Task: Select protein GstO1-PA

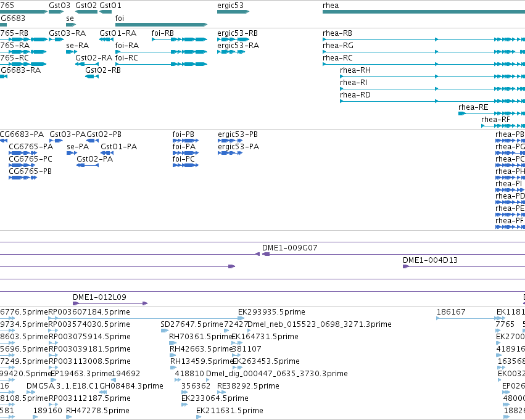Action: [107, 153]
